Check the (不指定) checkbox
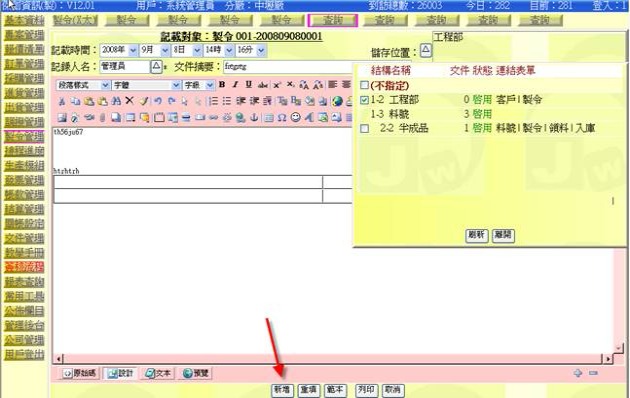630x398 pixels. pyautogui.click(x=364, y=85)
